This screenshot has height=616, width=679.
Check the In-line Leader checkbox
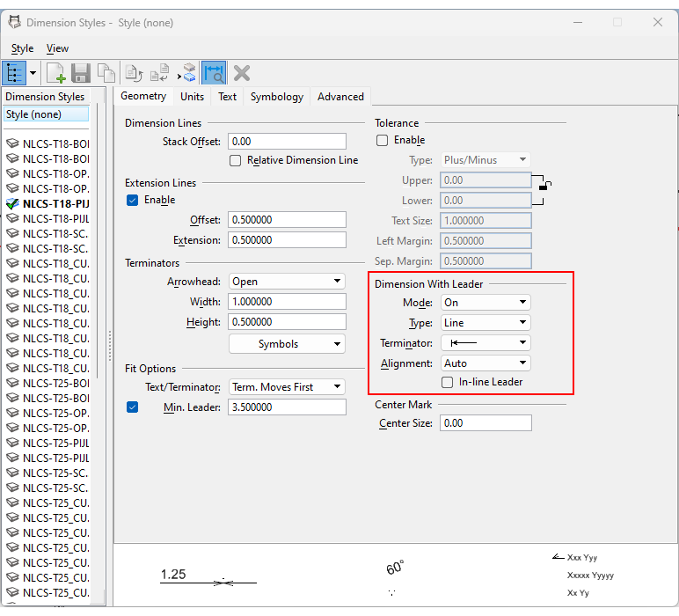[x=447, y=382]
